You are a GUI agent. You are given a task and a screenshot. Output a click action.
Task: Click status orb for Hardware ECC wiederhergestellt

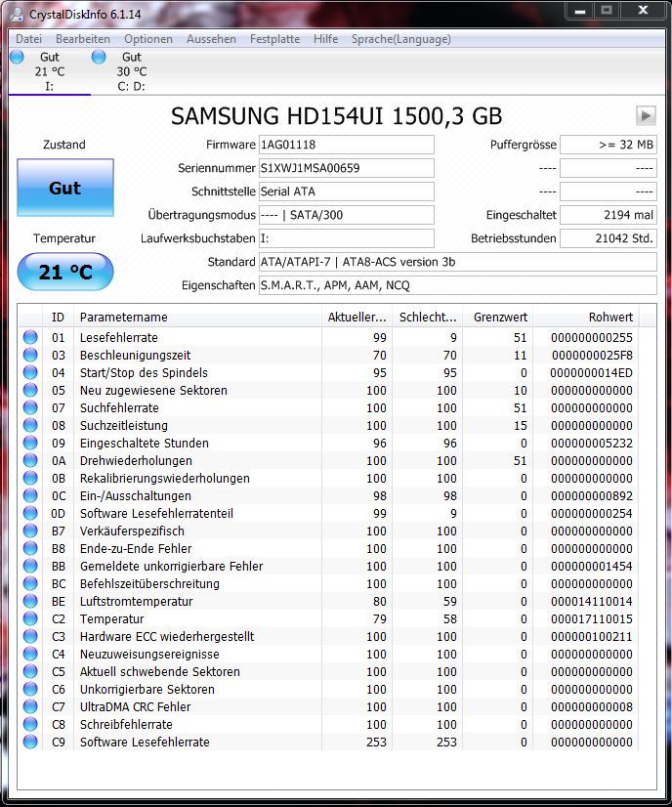point(30,636)
